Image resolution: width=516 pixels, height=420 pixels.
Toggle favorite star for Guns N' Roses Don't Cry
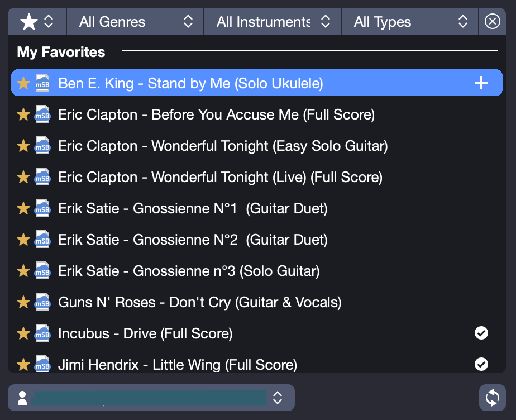23,302
